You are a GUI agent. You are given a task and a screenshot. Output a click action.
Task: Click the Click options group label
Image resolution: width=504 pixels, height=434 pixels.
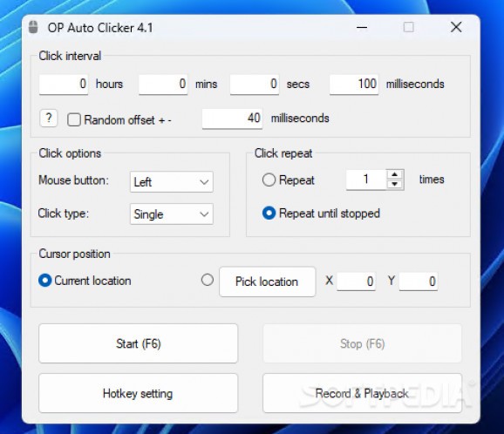click(70, 153)
